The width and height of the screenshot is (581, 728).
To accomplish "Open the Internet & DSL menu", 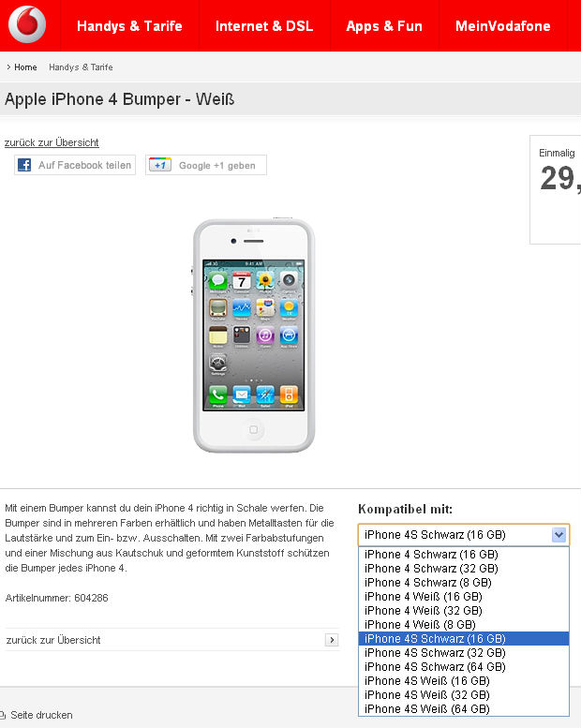I will click(x=264, y=26).
